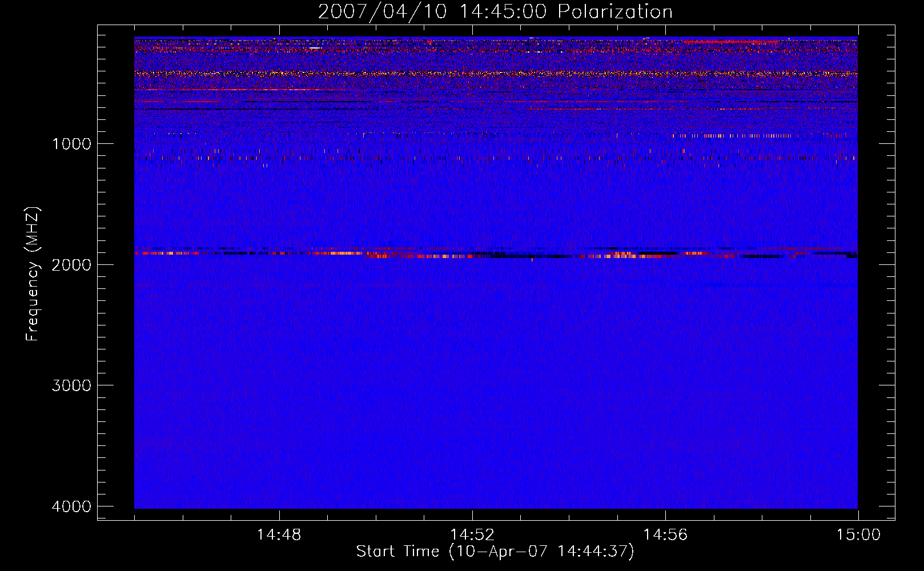
Task: Click the plot title '2007/04/10 14:45:00 Polarization'
Action: [495, 12]
